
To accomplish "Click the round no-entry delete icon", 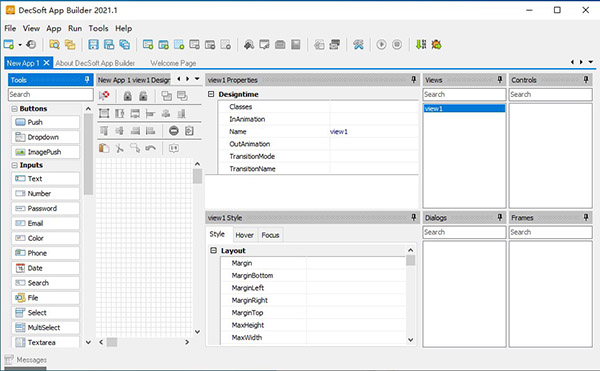I will [174, 131].
